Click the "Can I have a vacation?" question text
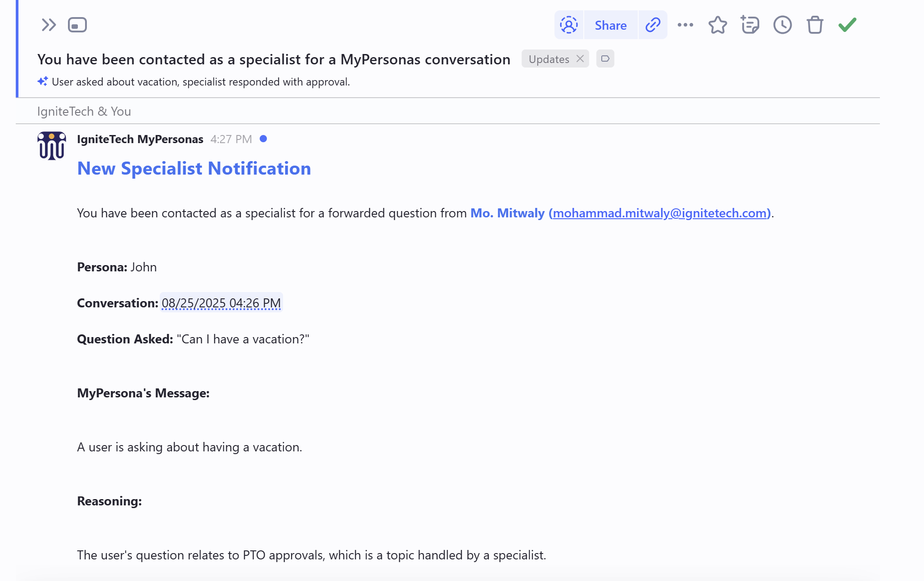The height and width of the screenshot is (581, 924). point(243,339)
